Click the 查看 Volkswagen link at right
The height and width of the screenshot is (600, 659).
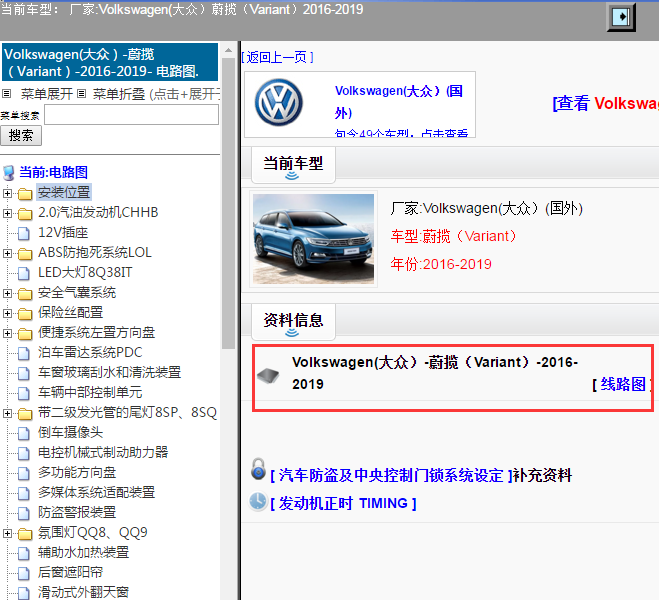click(605, 103)
